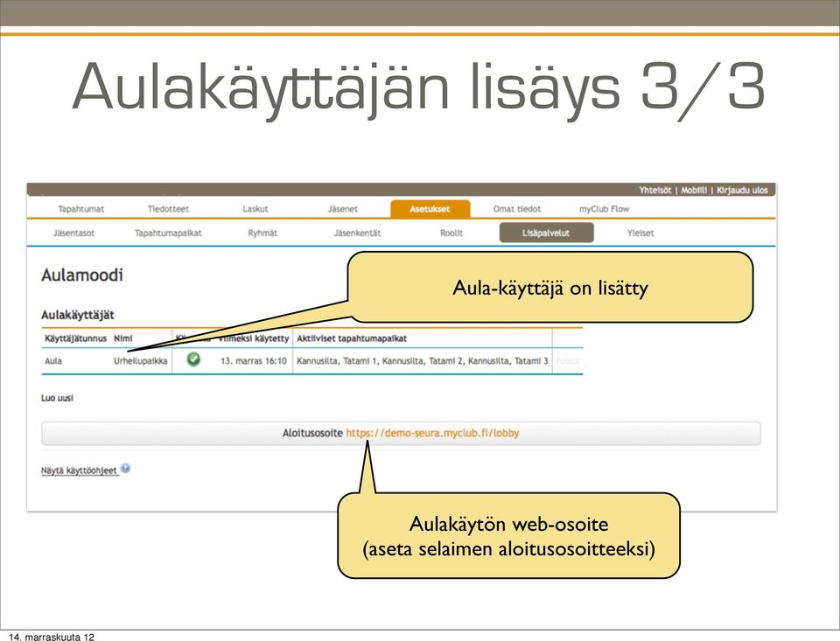The height and width of the screenshot is (641, 840).
Task: Click the Aulakäyttäjät subheading
Action: pyautogui.click(x=78, y=315)
